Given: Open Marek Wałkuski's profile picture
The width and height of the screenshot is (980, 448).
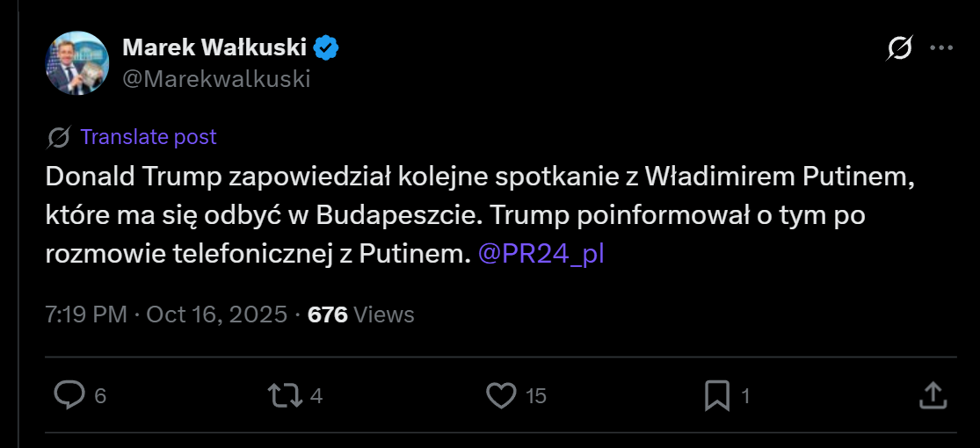Looking at the screenshot, I should (x=77, y=63).
